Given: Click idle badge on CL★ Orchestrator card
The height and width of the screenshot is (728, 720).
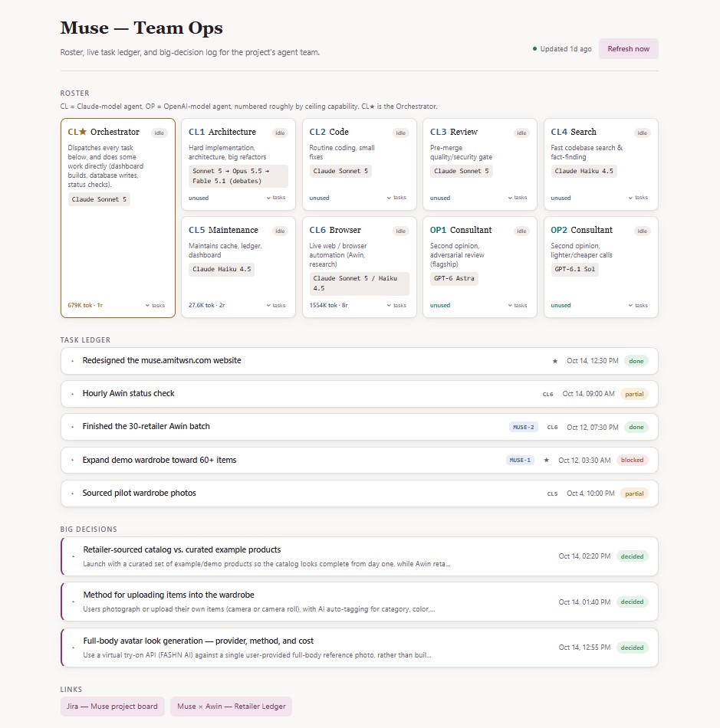Looking at the screenshot, I should [x=159, y=133].
